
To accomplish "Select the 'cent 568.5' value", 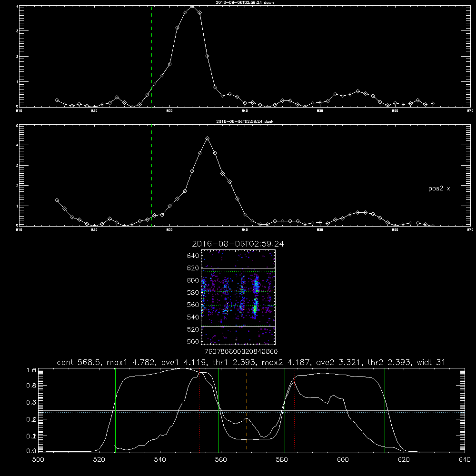I will (x=79, y=362).
